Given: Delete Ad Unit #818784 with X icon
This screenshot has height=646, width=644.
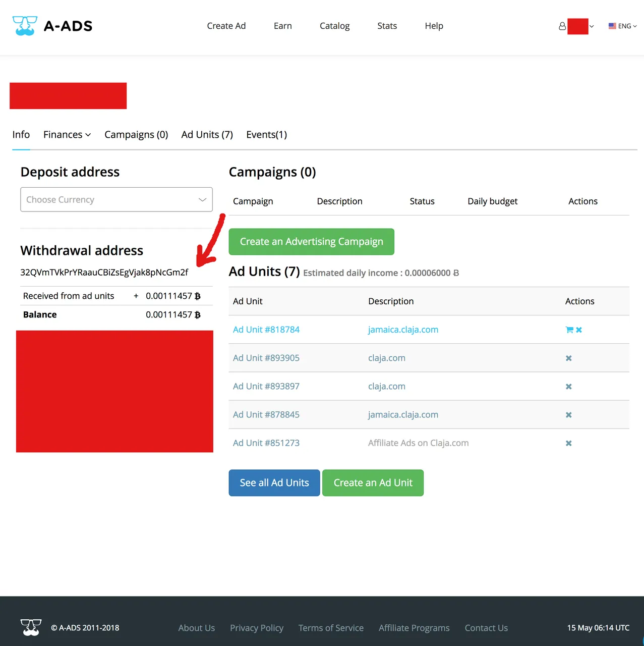Looking at the screenshot, I should (579, 330).
